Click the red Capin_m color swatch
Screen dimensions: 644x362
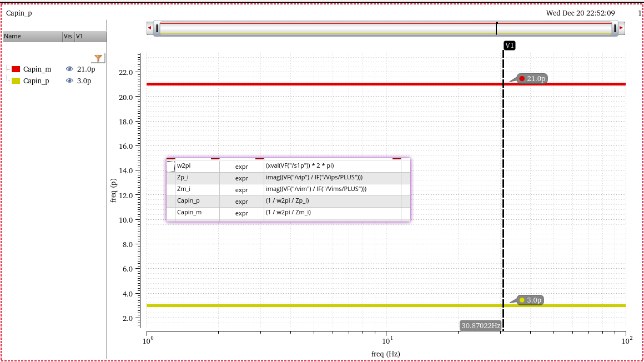16,69
